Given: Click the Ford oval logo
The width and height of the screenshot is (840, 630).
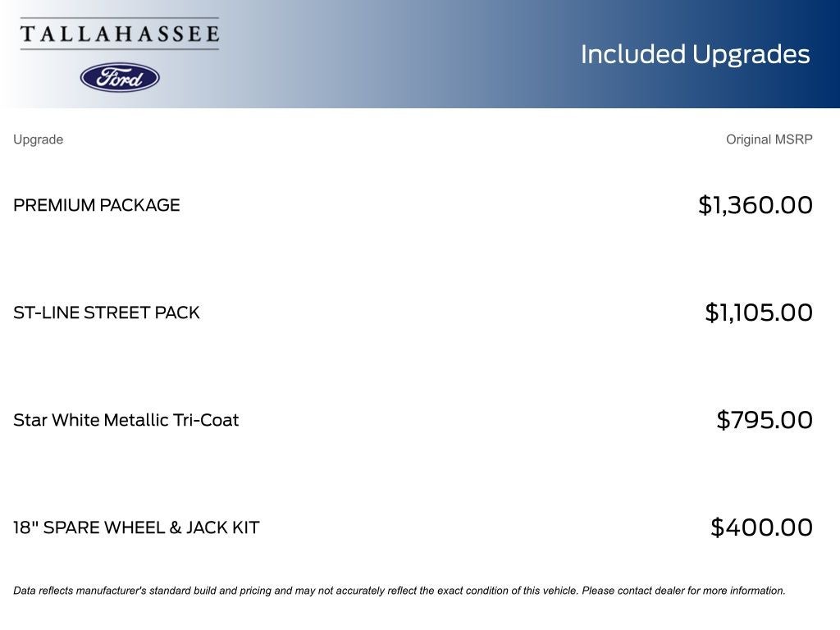Looking at the screenshot, I should pos(120,77).
